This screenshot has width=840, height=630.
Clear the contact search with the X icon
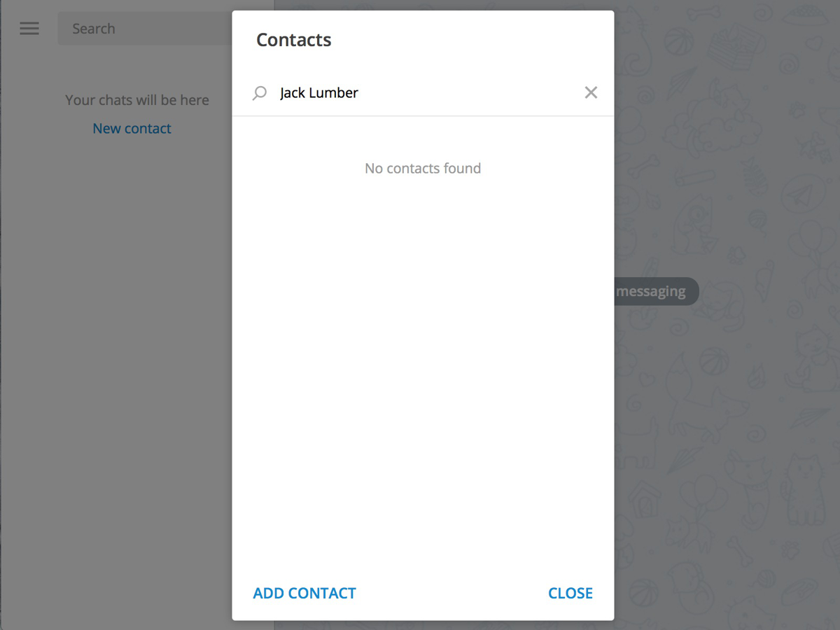tap(591, 92)
